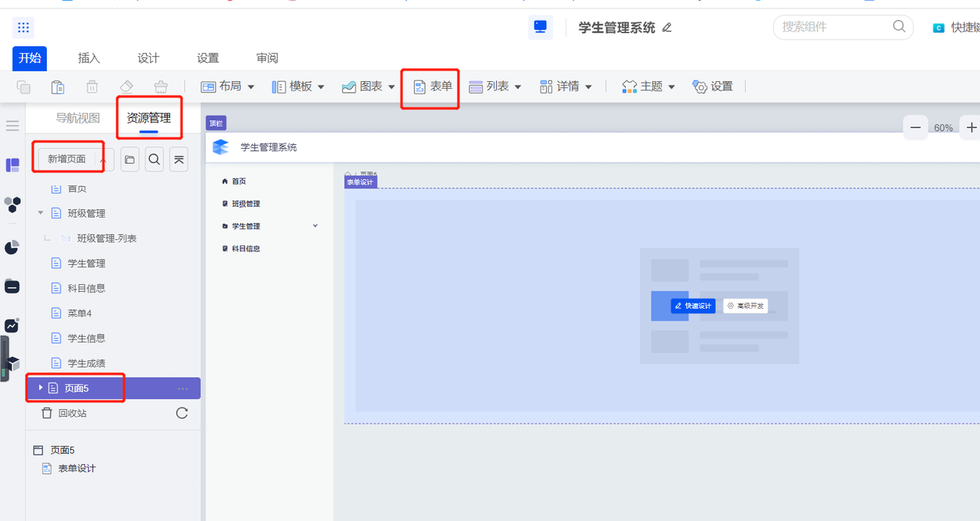Open the arrow beside 新增页面
This screenshot has width=980, height=521.
click(x=103, y=159)
